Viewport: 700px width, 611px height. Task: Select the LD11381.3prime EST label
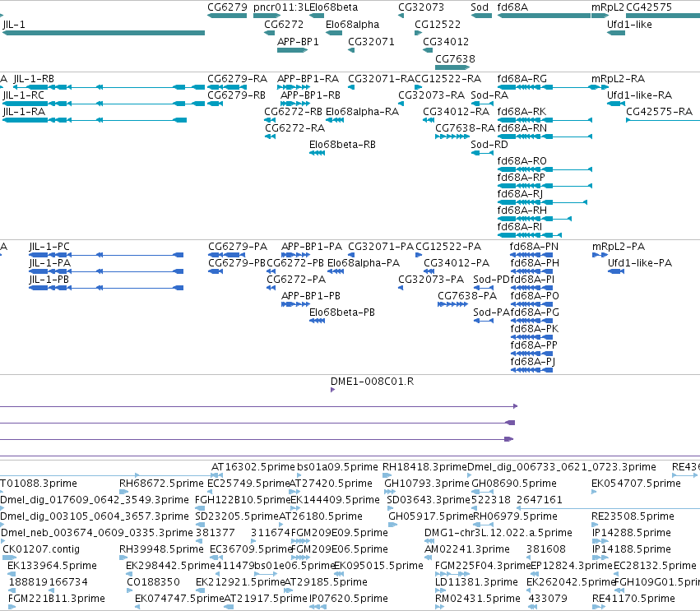point(476,582)
